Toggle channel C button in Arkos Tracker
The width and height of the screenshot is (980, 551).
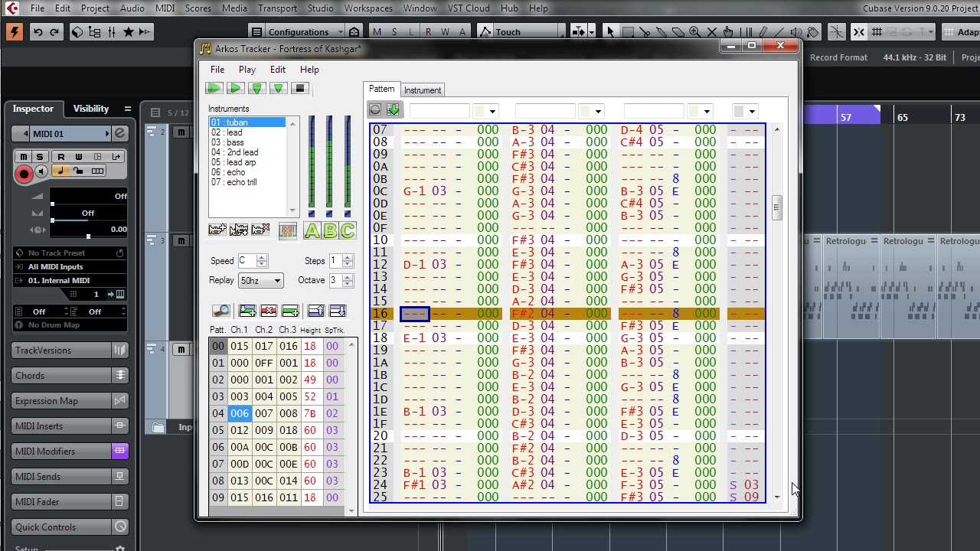(x=348, y=230)
